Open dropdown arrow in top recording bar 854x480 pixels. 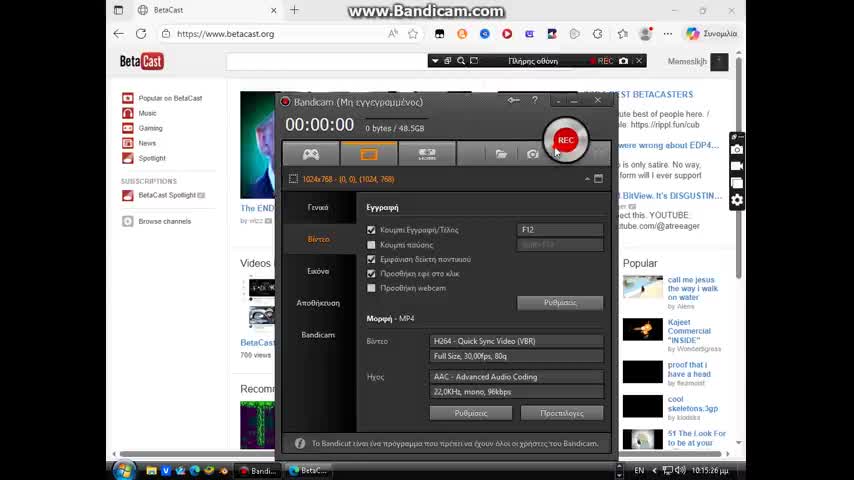pos(435,61)
